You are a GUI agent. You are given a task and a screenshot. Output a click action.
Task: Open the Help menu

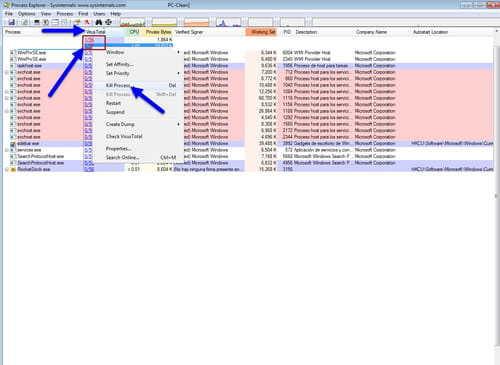tap(115, 14)
